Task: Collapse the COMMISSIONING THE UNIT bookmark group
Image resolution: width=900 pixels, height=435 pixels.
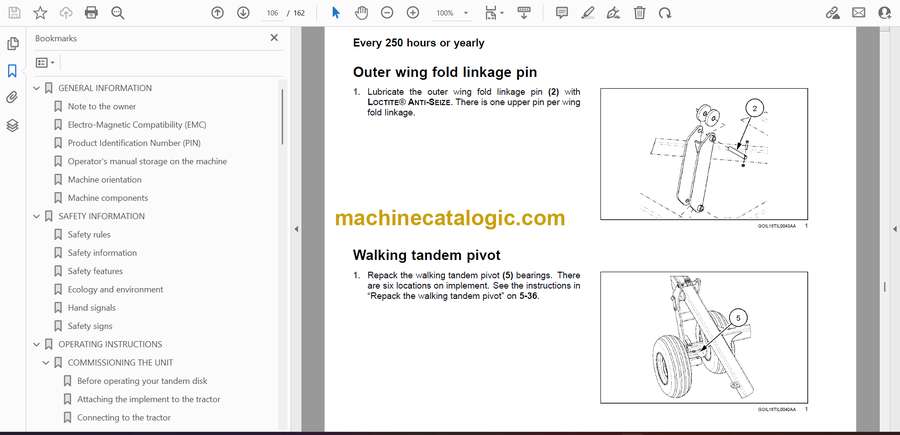Action: pyautogui.click(x=46, y=363)
